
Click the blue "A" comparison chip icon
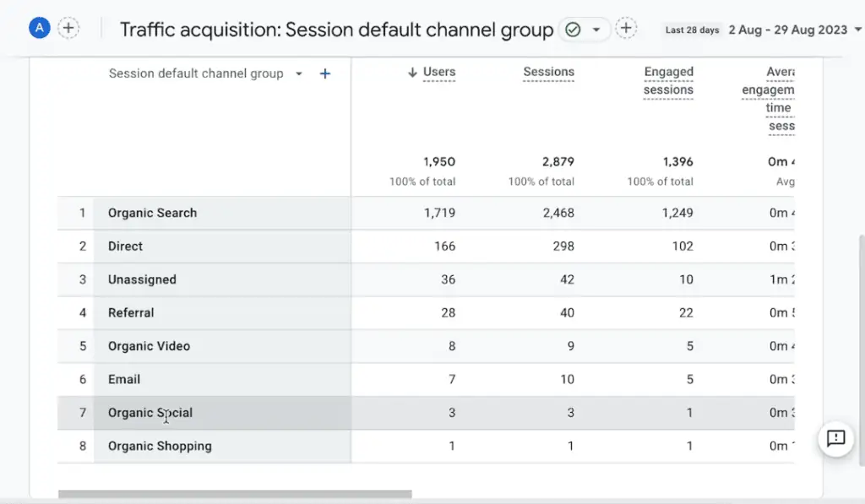(x=39, y=28)
